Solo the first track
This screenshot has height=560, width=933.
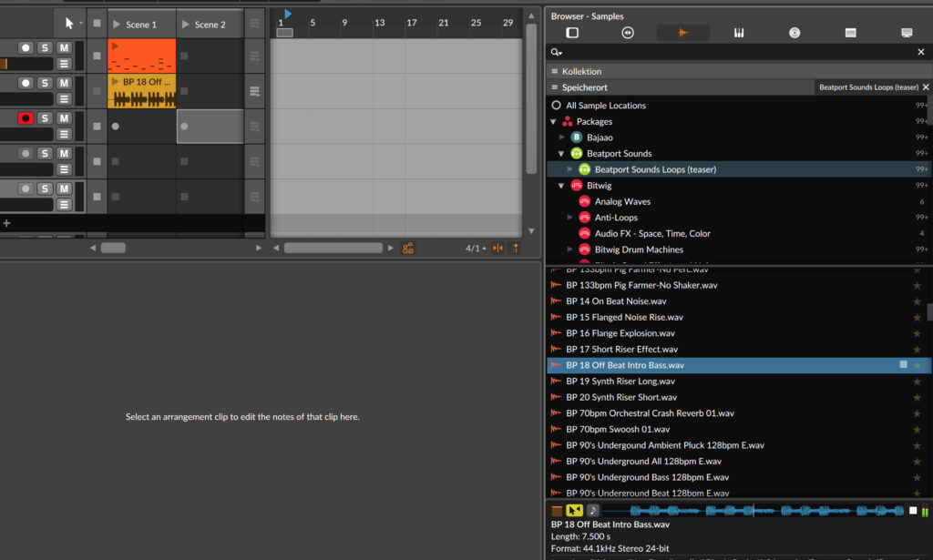pos(45,47)
